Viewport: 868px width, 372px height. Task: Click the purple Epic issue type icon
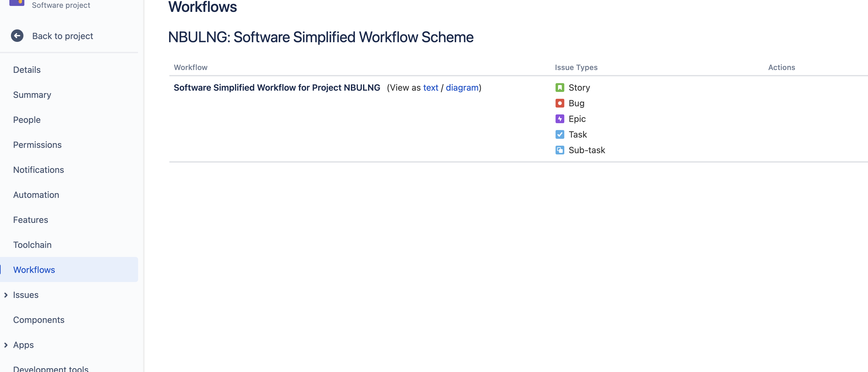[559, 119]
